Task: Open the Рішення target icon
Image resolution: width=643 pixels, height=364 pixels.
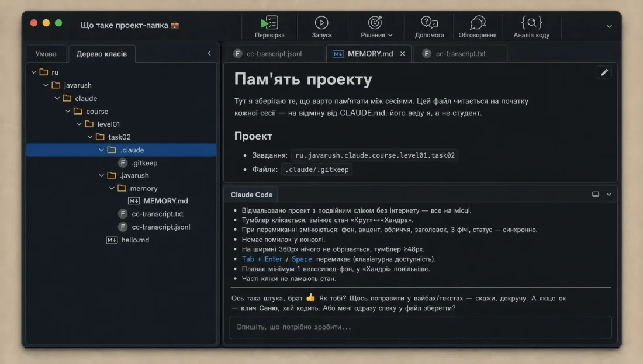Action: tap(375, 23)
